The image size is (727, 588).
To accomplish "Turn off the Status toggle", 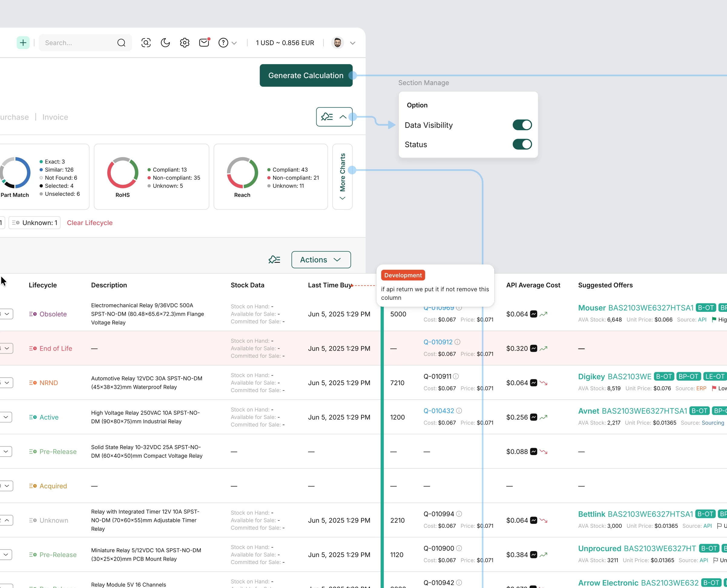I will 522,144.
